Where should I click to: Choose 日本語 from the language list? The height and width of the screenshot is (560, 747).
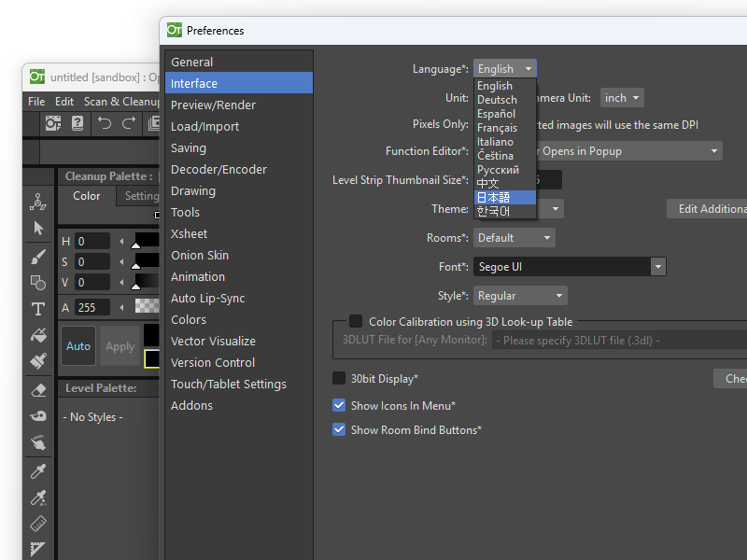click(x=505, y=197)
